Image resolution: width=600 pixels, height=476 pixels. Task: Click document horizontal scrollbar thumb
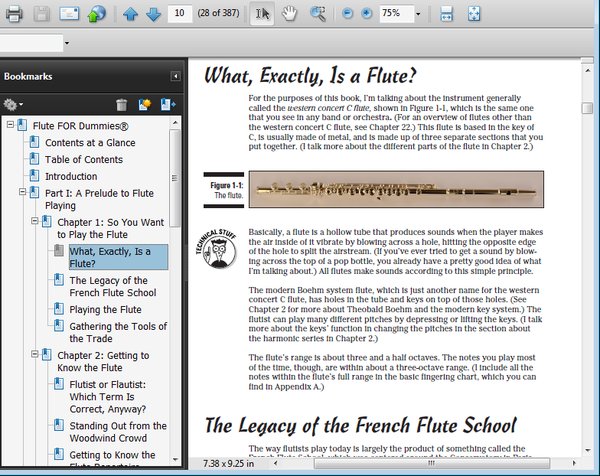pos(431,463)
